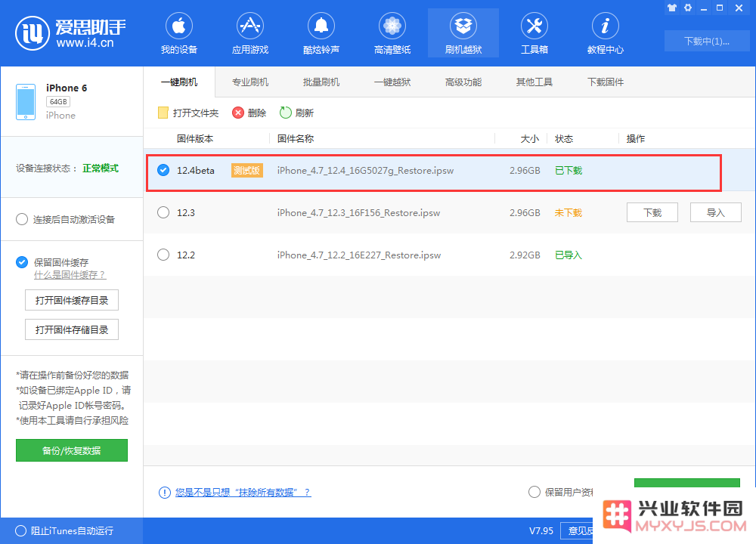Click the info icon beside 抹除所有数据 link
The image size is (756, 544).
coord(164,493)
